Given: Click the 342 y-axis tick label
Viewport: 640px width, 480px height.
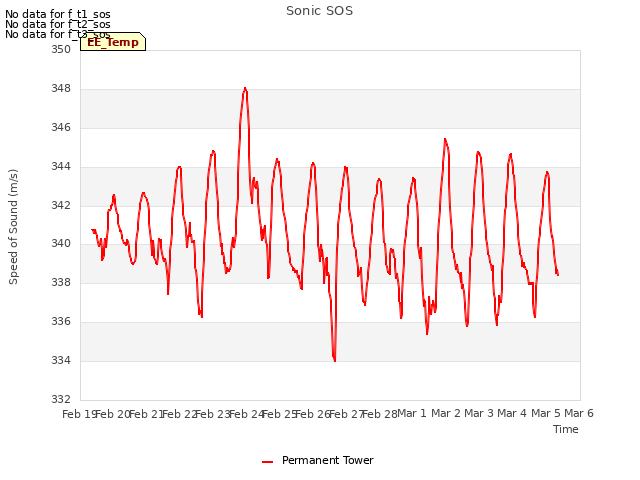Looking at the screenshot, I should tap(61, 205).
